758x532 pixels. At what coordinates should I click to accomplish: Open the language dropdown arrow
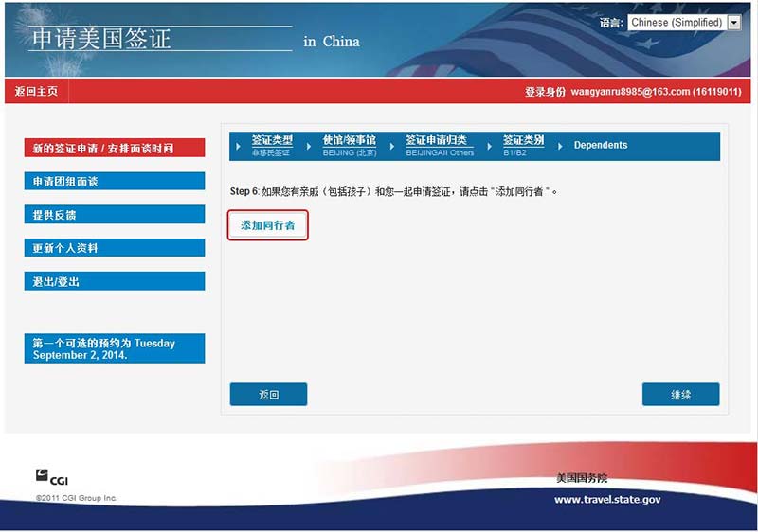tap(734, 23)
